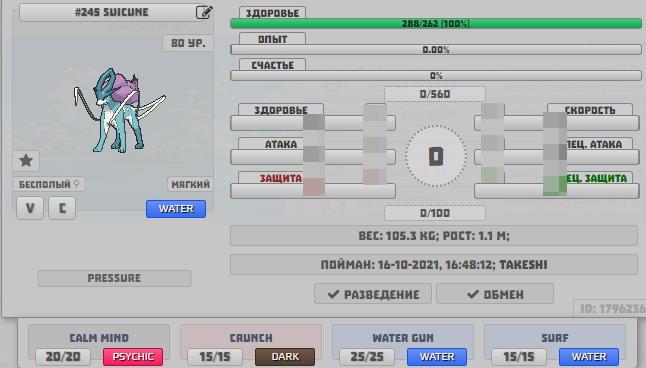646x368 pixels.
Task: Click the central EV circle showing 0
Action: click(436, 157)
